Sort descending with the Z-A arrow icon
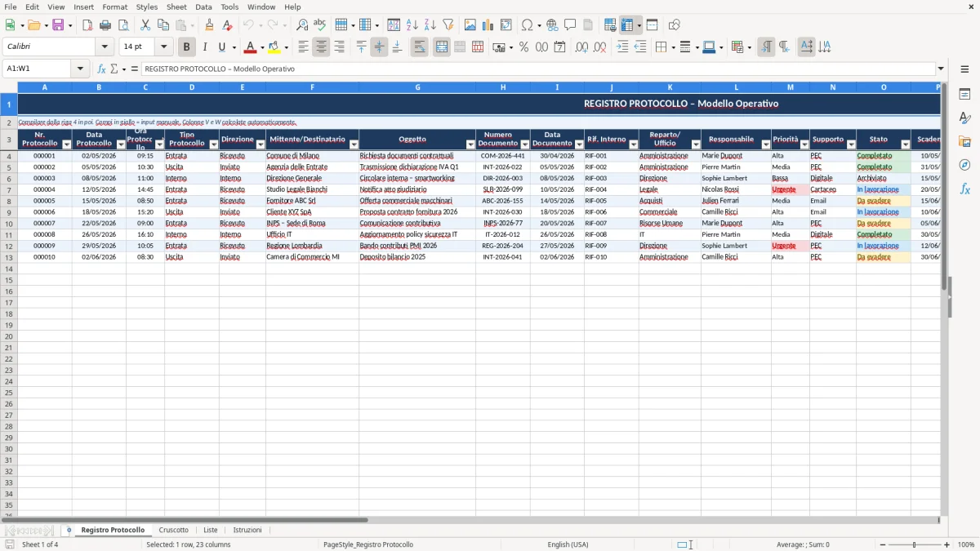 tap(430, 25)
